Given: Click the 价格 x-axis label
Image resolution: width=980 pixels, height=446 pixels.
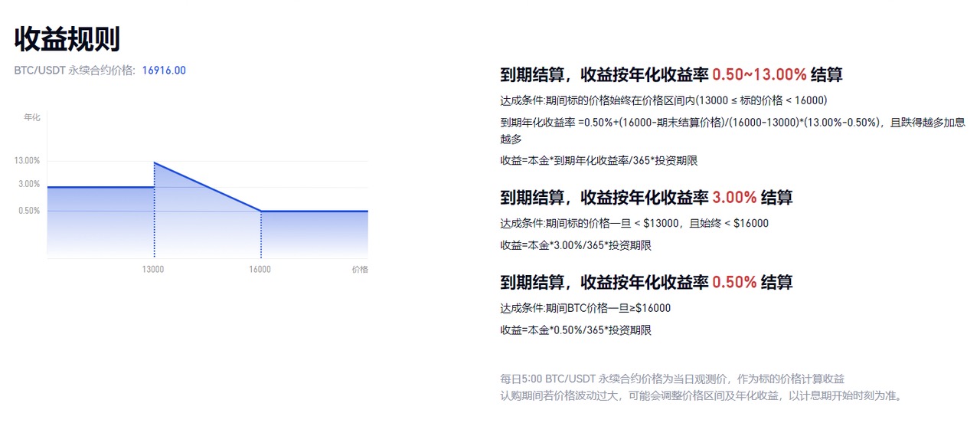Looking at the screenshot, I should pyautogui.click(x=360, y=270).
